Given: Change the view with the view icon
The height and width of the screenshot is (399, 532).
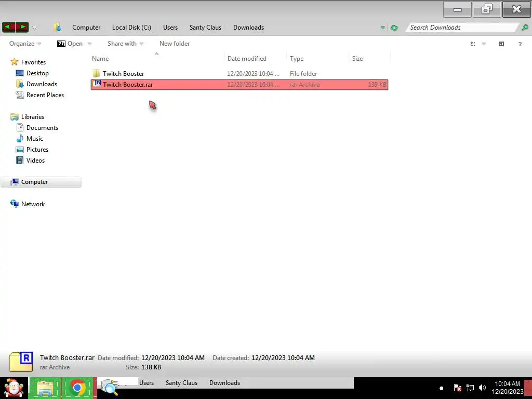Looking at the screenshot, I should [x=473, y=44].
